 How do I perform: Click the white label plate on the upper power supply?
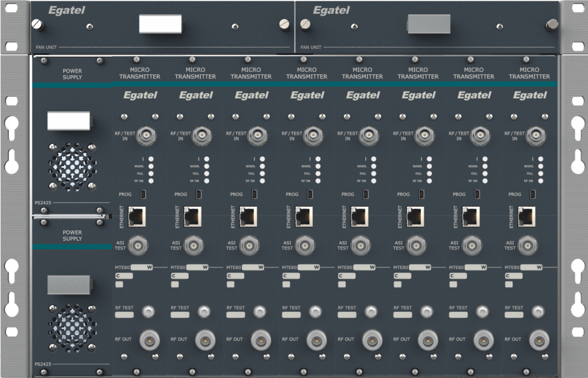[x=69, y=121]
